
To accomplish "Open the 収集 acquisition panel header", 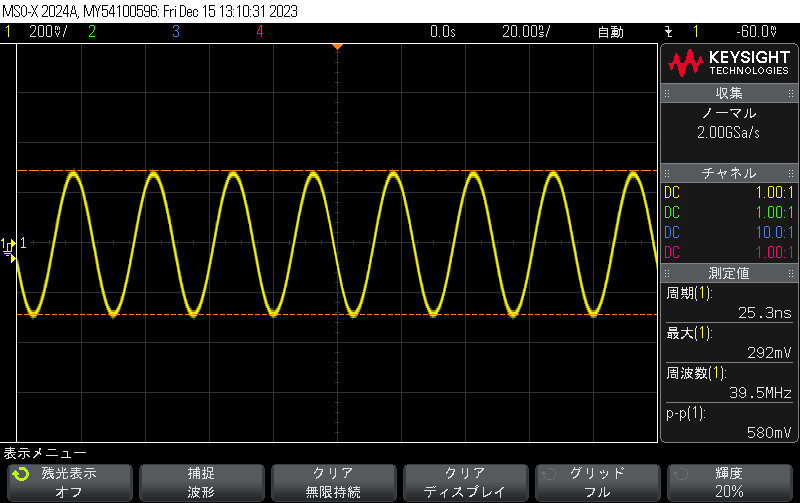I will point(729,93).
